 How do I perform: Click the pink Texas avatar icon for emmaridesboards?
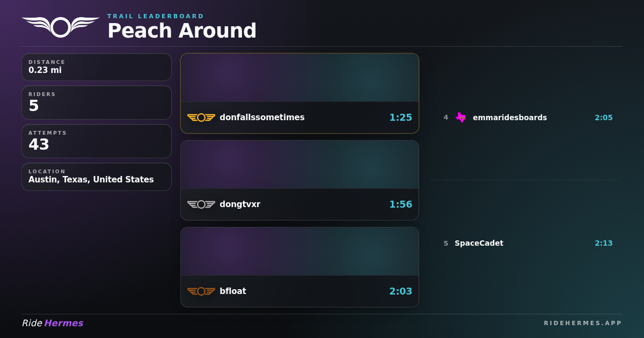460,117
